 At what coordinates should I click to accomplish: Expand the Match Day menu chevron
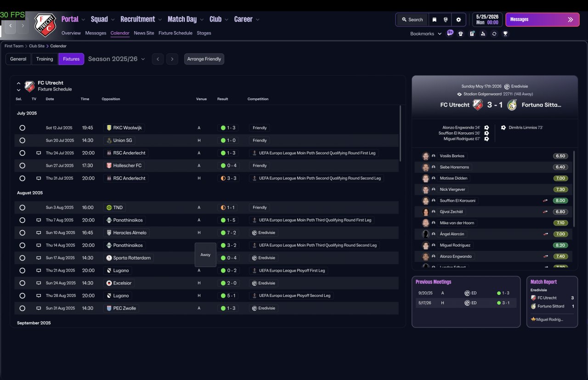click(x=201, y=20)
